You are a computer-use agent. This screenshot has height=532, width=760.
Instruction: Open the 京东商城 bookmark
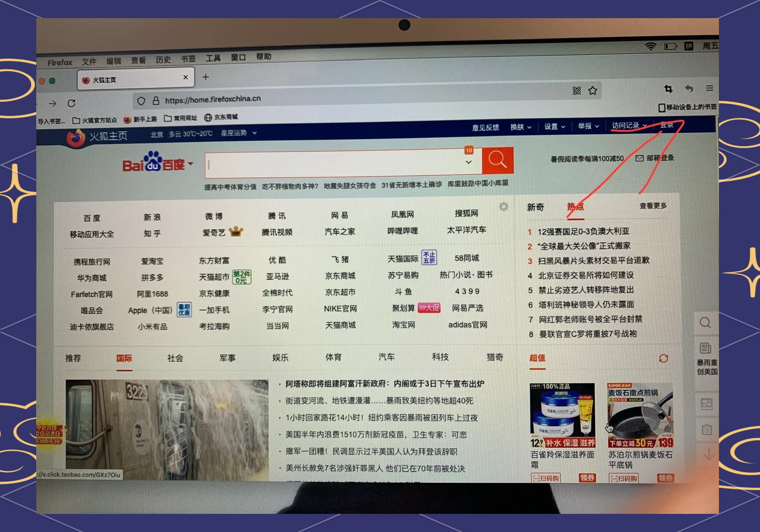pos(221,117)
